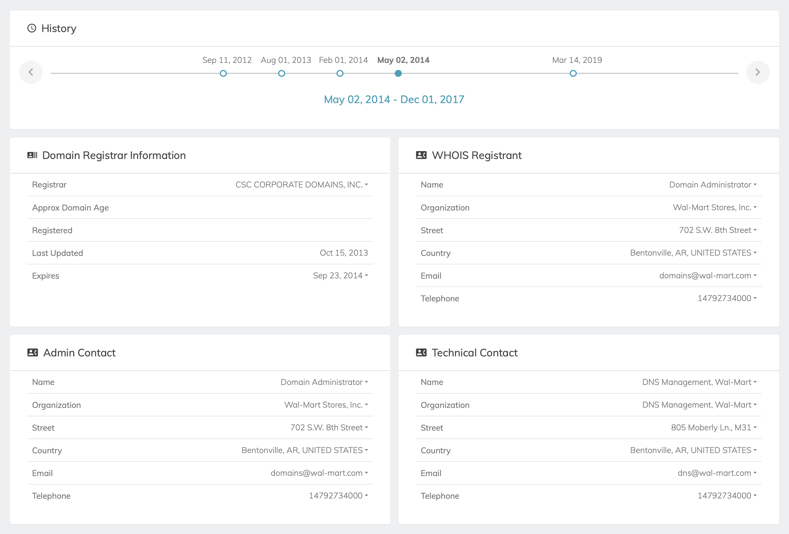Click the Technical Contact heading text
The image size is (789, 534).
point(475,352)
